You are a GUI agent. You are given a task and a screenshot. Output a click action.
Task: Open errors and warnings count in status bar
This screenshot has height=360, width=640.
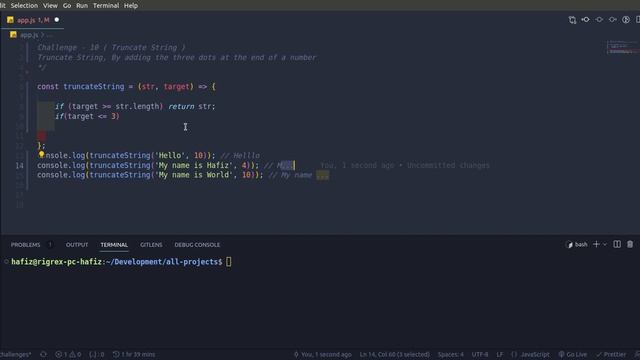[68, 354]
